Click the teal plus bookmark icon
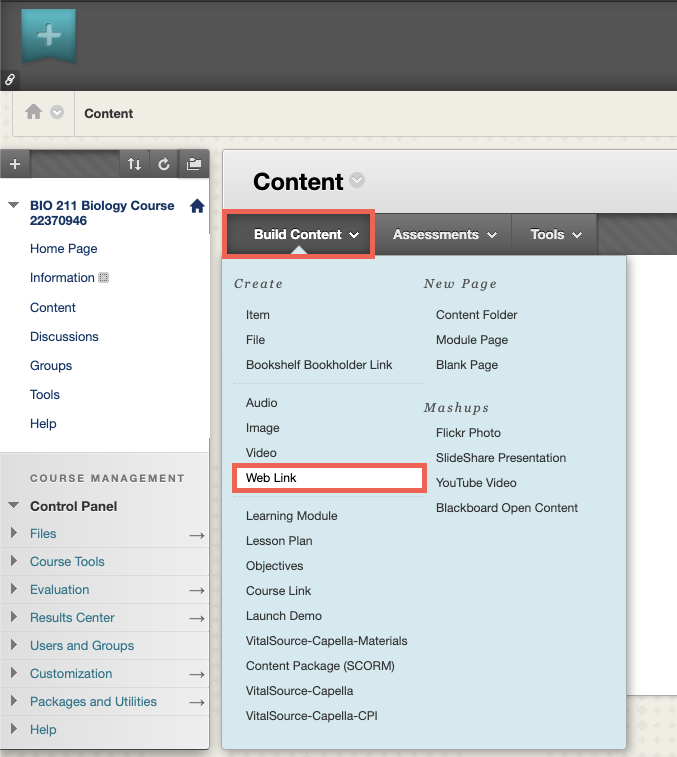The height and width of the screenshot is (757, 677). point(48,35)
